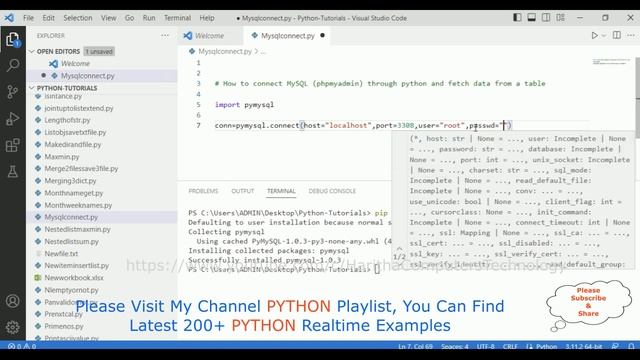The image size is (640, 360).
Task: Open the Extensions view
Action: [x=13, y=145]
